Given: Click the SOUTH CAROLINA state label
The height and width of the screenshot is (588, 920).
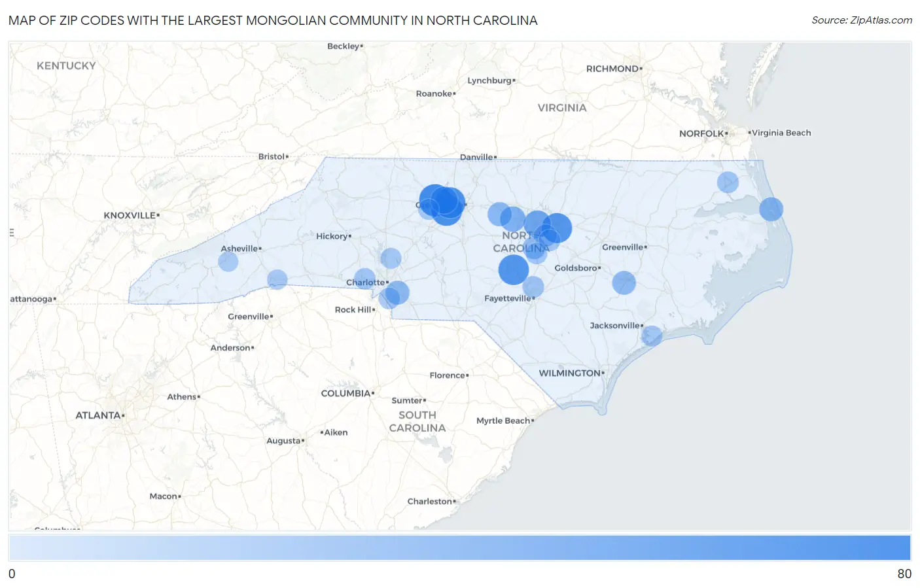Looking at the screenshot, I should pyautogui.click(x=417, y=422).
